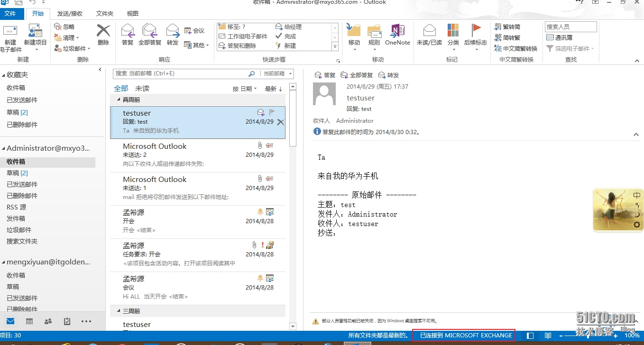Open People view in bottom navigation
Viewport: 644px width, 345px height.
coord(48,321)
